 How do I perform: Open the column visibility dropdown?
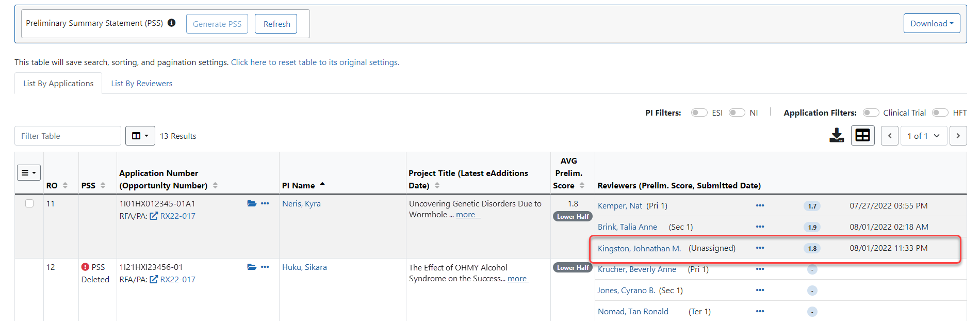140,136
